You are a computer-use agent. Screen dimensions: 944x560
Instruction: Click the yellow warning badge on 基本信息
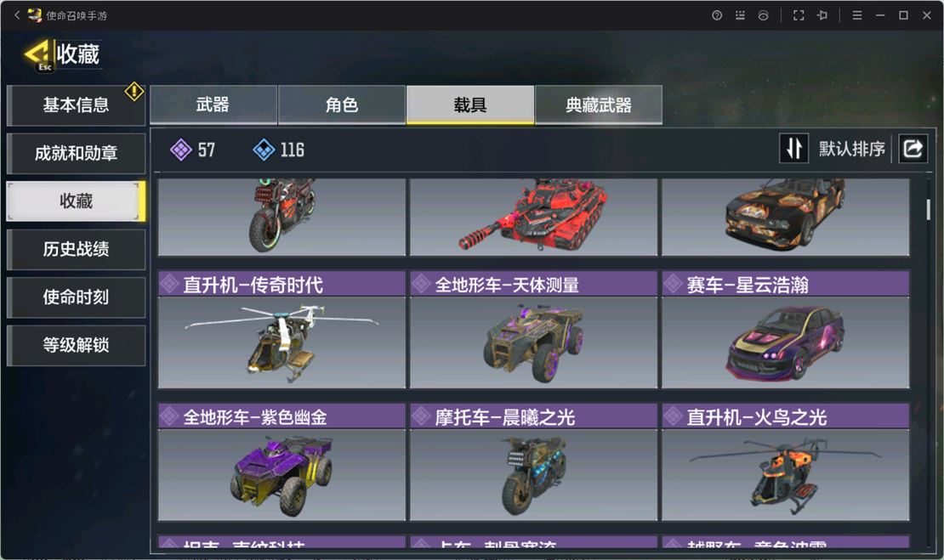pyautogui.click(x=134, y=92)
